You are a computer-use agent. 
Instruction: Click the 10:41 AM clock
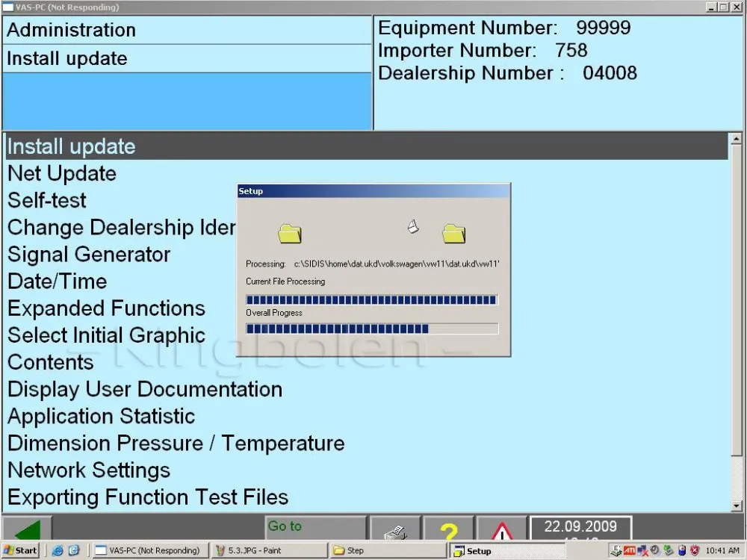[722, 551]
